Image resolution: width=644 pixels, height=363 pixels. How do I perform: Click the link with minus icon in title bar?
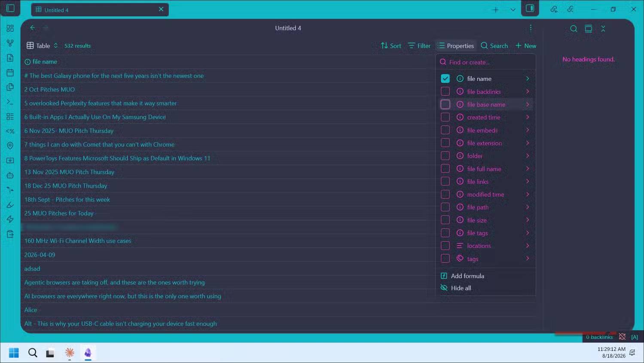(570, 9)
